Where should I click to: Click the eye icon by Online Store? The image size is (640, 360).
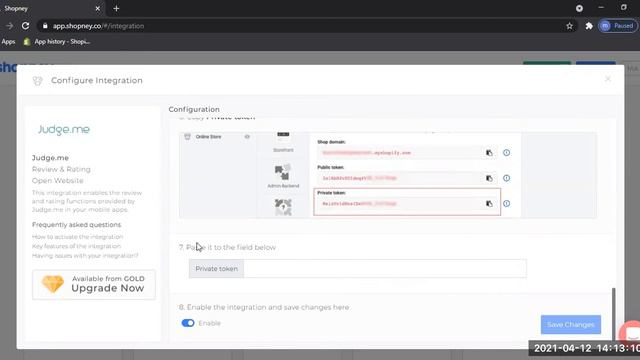(x=247, y=137)
